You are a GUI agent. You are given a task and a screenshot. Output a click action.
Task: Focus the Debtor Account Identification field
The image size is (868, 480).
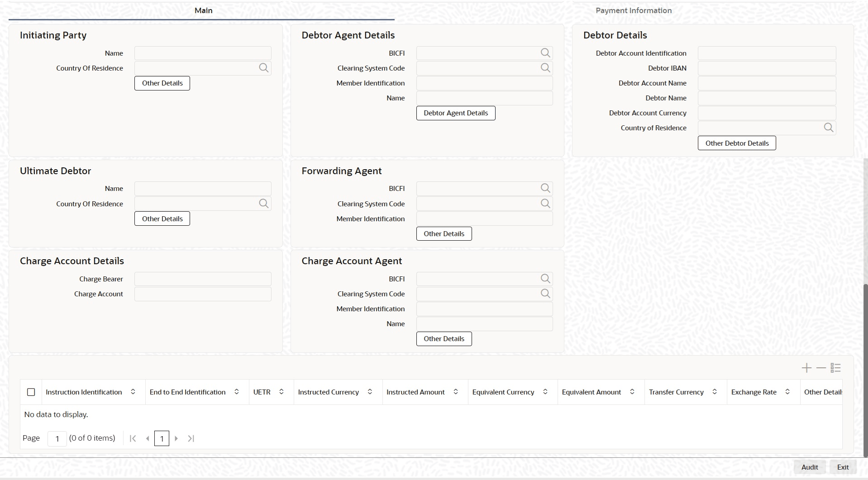tap(767, 53)
